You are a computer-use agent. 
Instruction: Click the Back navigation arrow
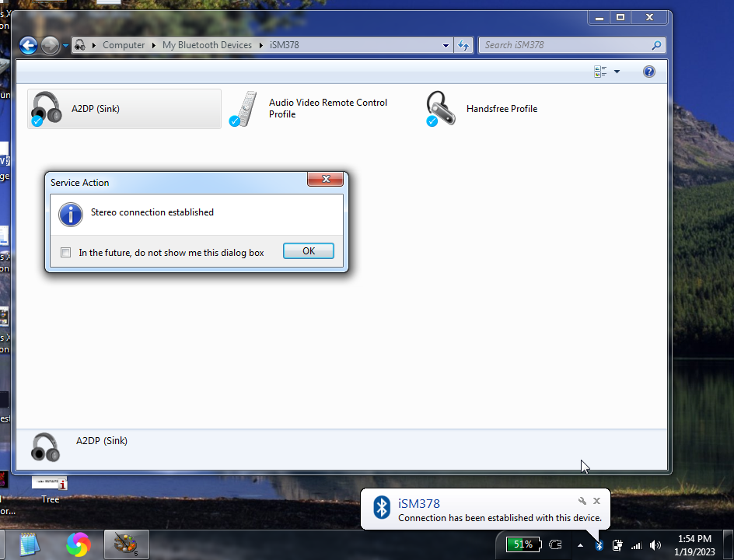29,45
